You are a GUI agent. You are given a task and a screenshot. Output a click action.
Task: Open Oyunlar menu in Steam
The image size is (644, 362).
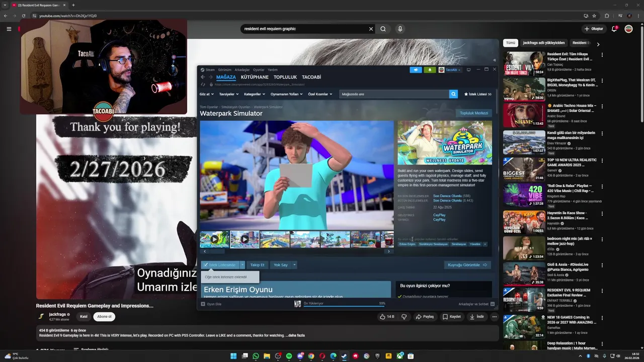click(259, 70)
